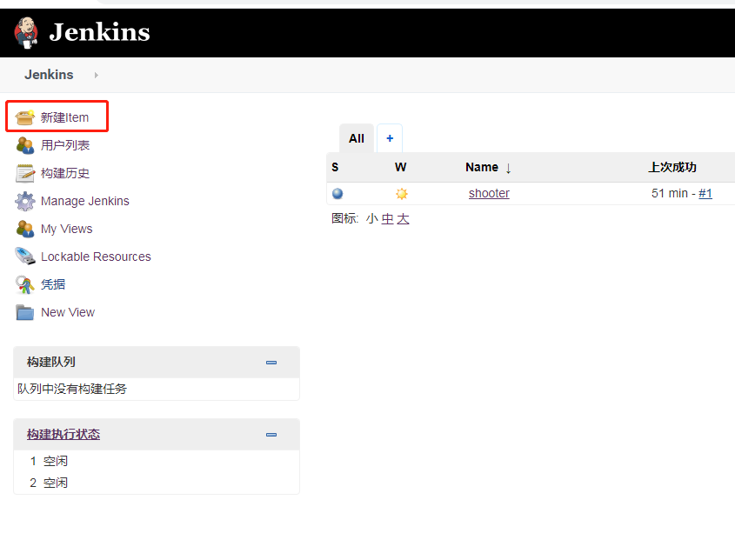The width and height of the screenshot is (735, 560).
Task: Set icon size to 大 (large)
Action: coord(403,219)
